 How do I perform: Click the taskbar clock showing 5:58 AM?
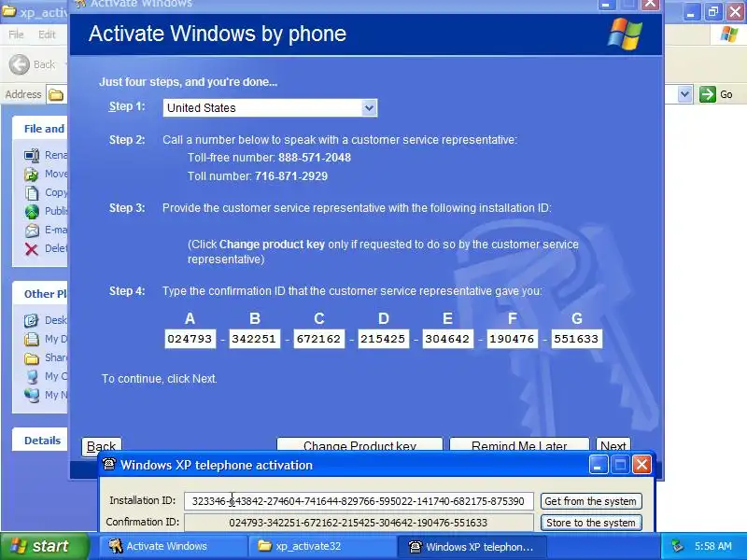tap(713, 546)
